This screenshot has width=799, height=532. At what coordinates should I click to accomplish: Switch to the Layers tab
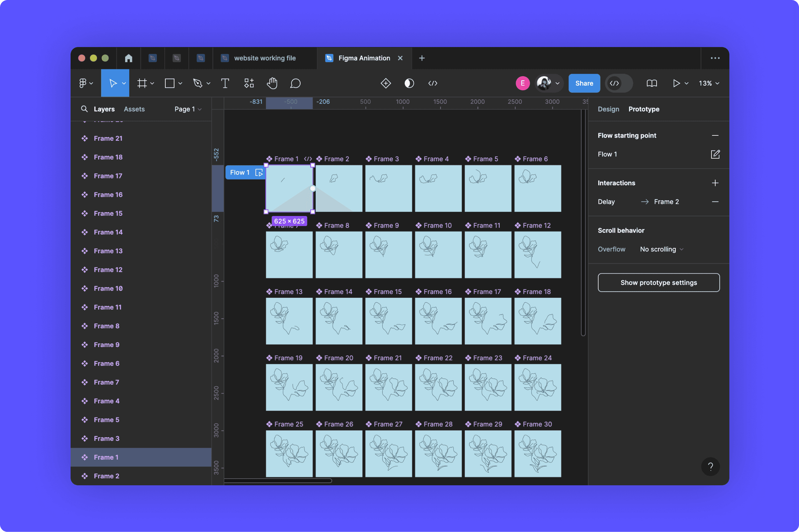click(104, 109)
